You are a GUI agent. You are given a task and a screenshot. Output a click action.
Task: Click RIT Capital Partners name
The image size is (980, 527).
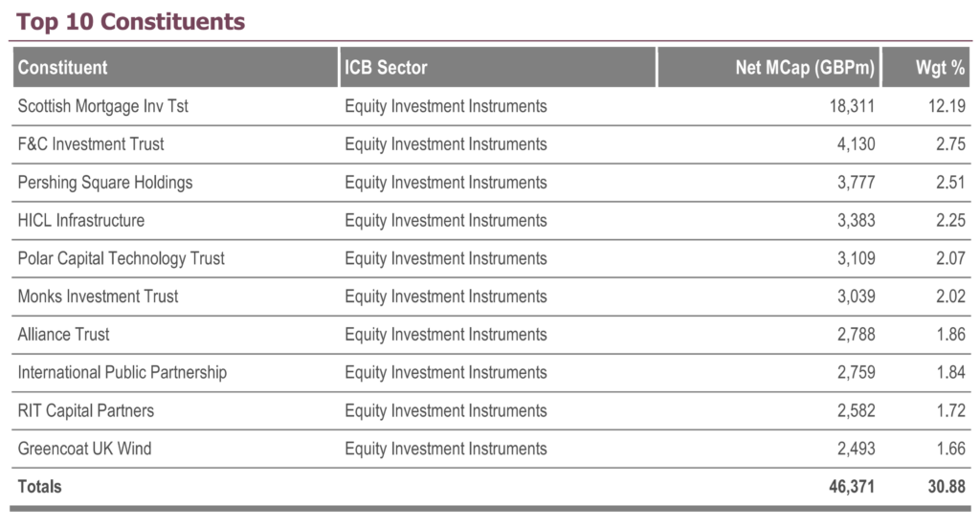click(85, 411)
